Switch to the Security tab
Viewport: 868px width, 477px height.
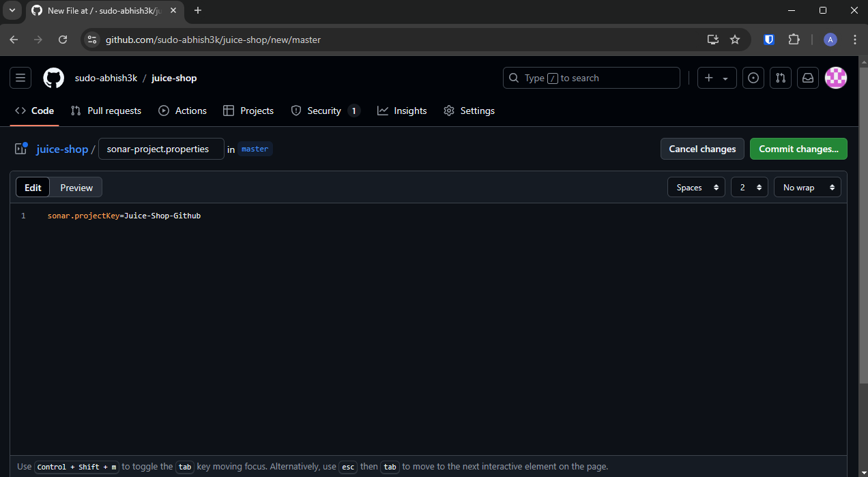pos(325,111)
